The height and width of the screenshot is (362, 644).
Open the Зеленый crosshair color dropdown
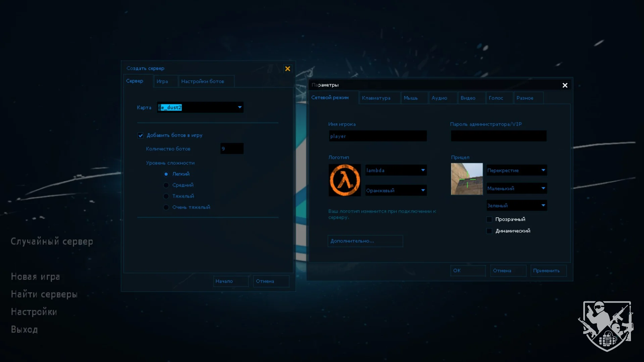point(543,205)
